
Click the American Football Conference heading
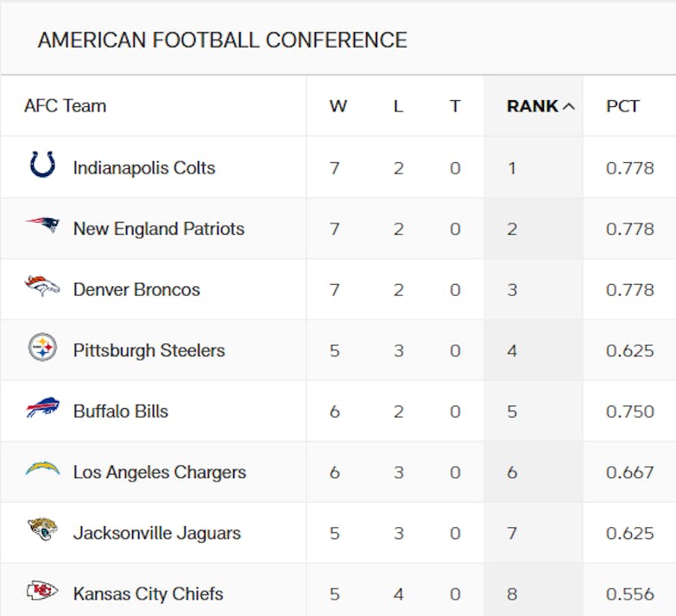click(223, 40)
